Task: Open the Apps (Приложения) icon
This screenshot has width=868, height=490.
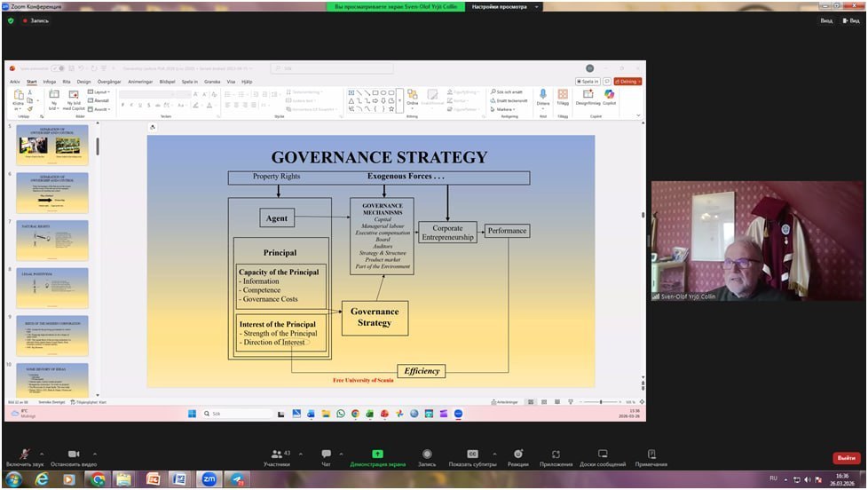Action: coord(556,454)
